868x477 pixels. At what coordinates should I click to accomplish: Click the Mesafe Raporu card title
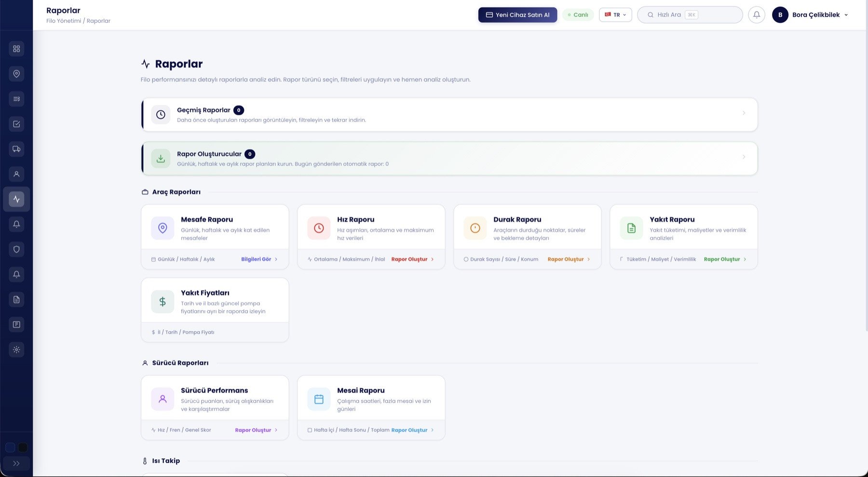pos(207,219)
